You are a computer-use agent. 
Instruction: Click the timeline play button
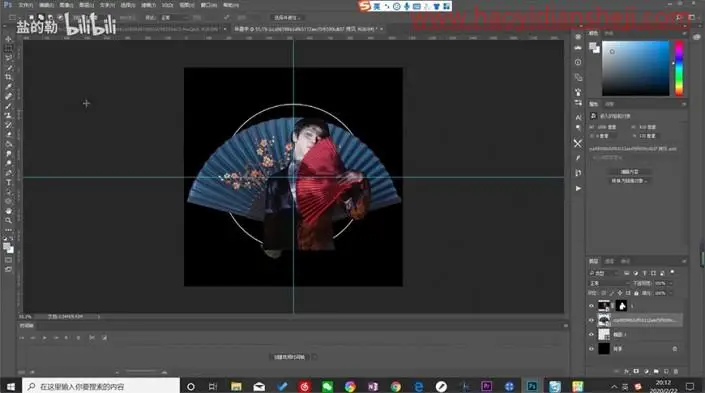(x=44, y=338)
